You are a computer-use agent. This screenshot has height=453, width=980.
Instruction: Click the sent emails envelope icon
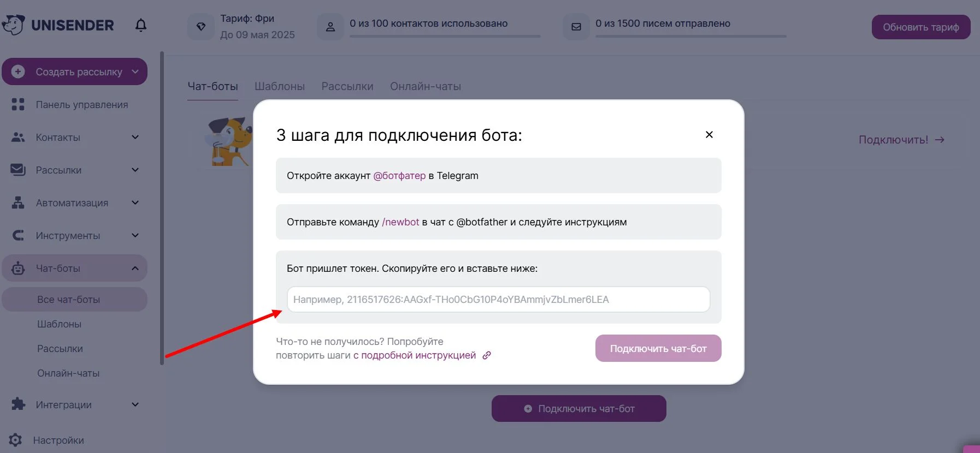tap(576, 27)
